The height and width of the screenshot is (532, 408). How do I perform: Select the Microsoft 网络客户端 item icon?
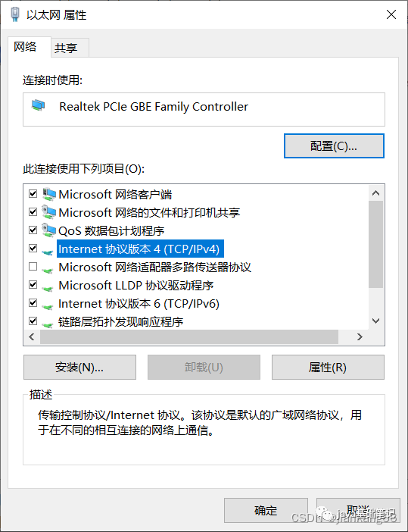click(48, 194)
